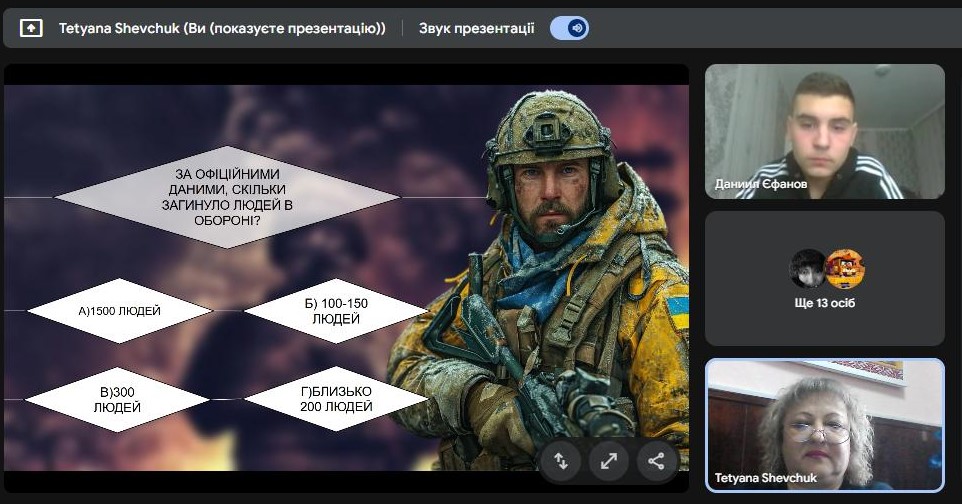This screenshot has width=962, height=504.
Task: Click the orange avatar in participants tile
Action: [844, 268]
